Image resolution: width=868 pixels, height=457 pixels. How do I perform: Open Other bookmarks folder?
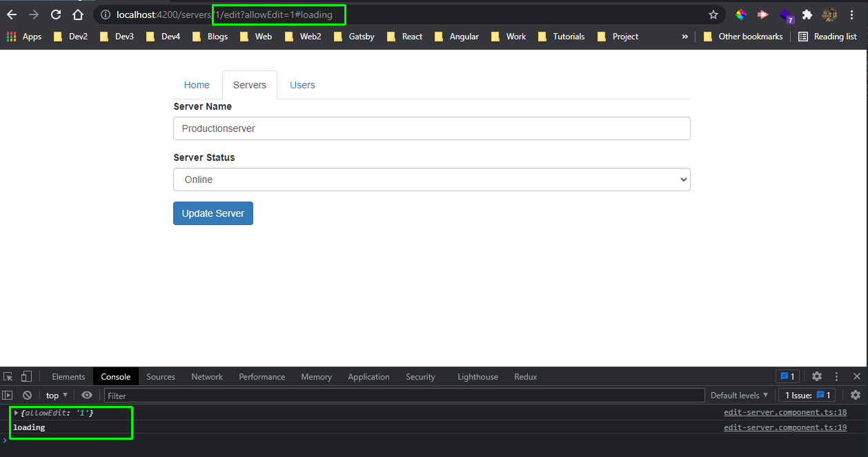pyautogui.click(x=743, y=37)
